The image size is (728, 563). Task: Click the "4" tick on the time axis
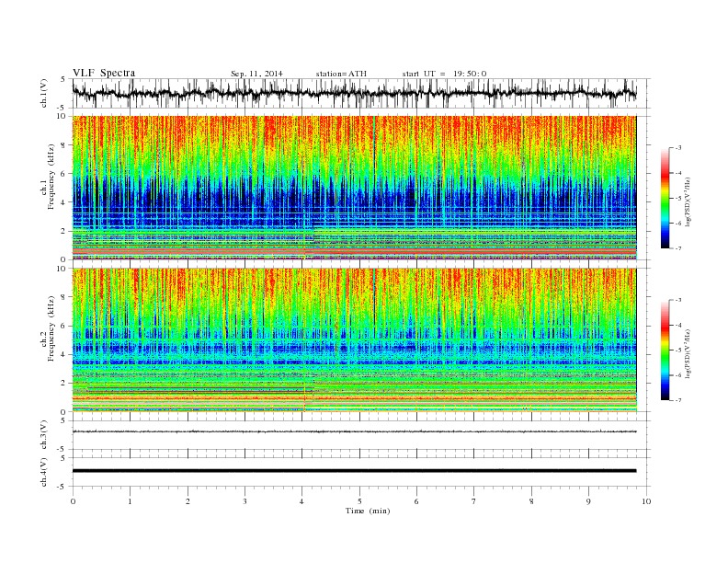click(302, 501)
